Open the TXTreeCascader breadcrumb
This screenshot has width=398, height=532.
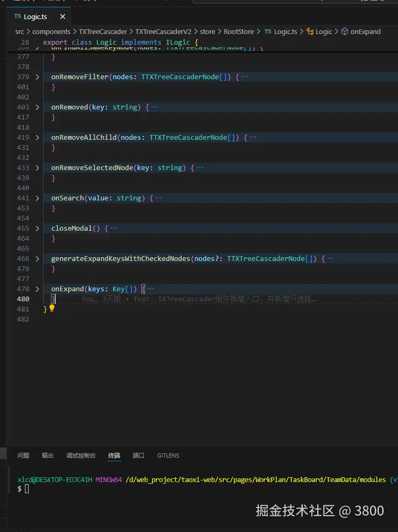coord(103,31)
